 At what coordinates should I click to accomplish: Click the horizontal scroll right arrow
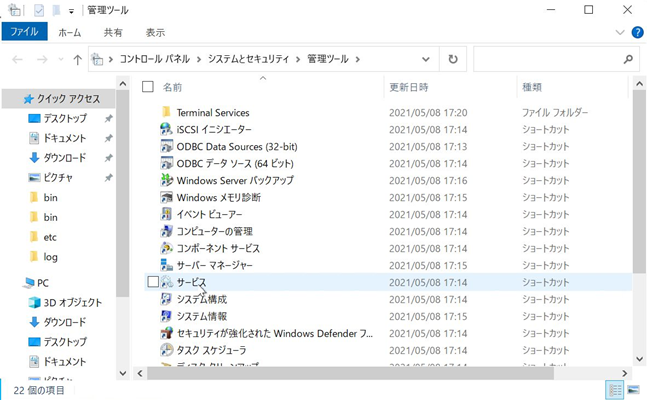coord(624,373)
